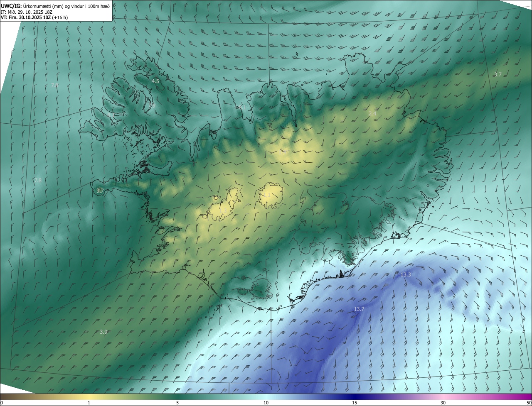This screenshot has width=532, height=406.
Task: Click the 'IT: Mið. 29. 10. 2025 18Z' line
Action: pos(27,12)
